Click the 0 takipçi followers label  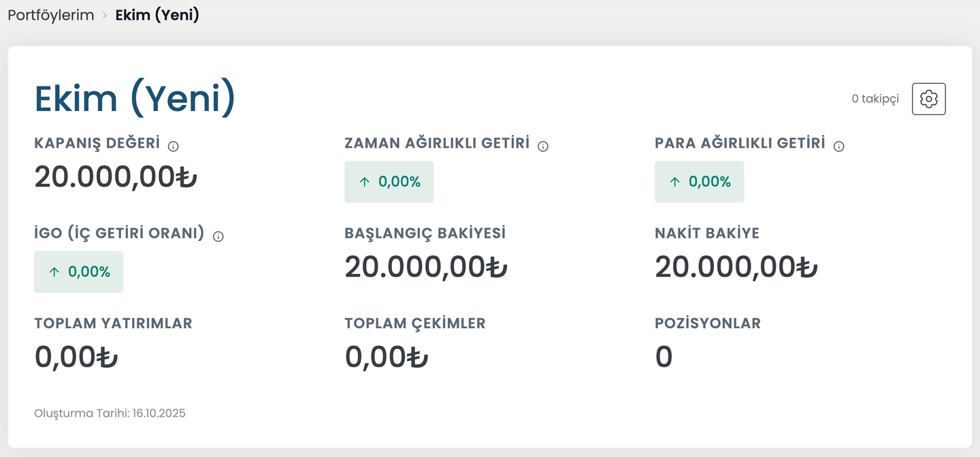point(875,99)
